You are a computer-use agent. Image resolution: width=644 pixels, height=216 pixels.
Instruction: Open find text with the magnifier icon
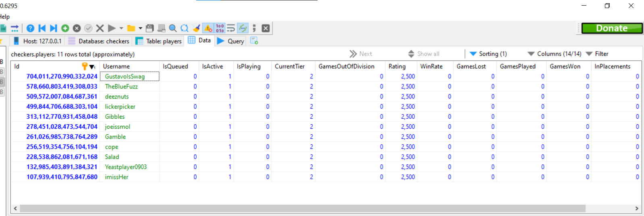point(173,28)
